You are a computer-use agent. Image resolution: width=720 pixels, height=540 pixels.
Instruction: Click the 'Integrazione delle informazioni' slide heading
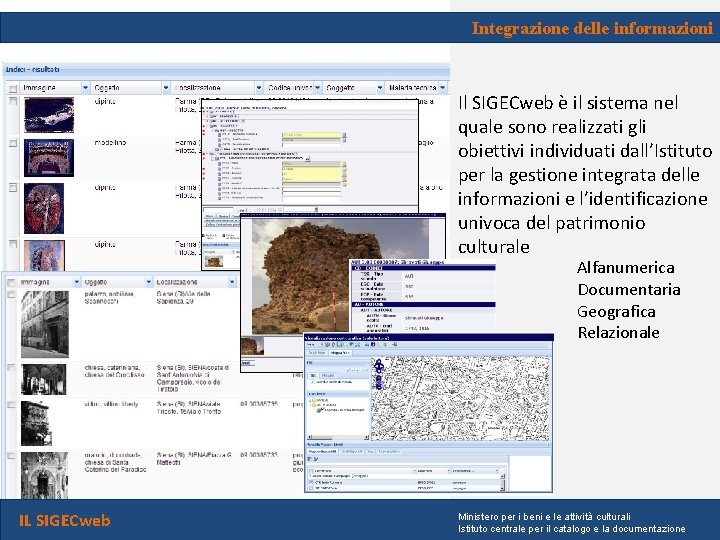[592, 28]
